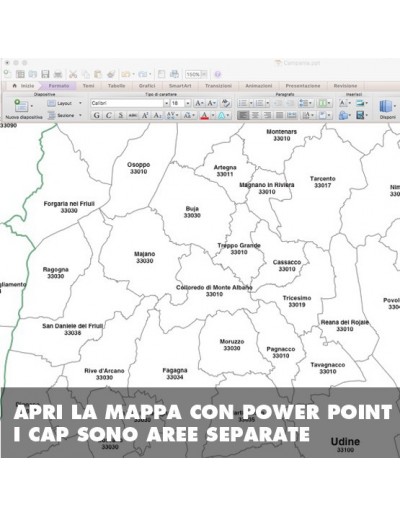
Task: Insert a shape from Inserisci group
Action: pyautogui.click(x=343, y=115)
